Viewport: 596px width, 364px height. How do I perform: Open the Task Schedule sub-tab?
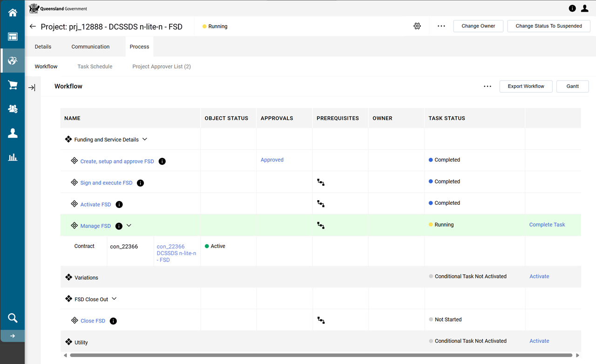95,67
